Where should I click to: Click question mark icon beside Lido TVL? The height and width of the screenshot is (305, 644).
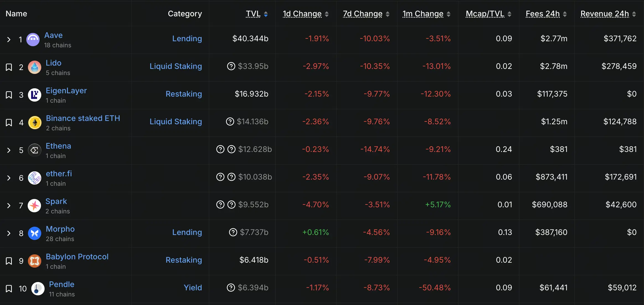click(x=231, y=66)
